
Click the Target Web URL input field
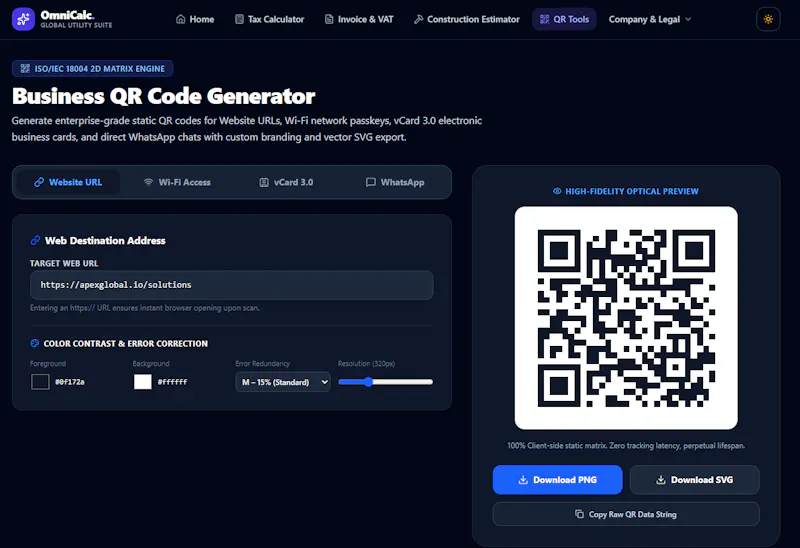pyautogui.click(x=232, y=285)
